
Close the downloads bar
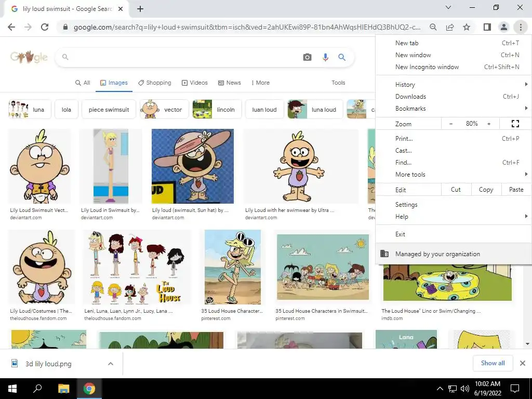point(523,363)
